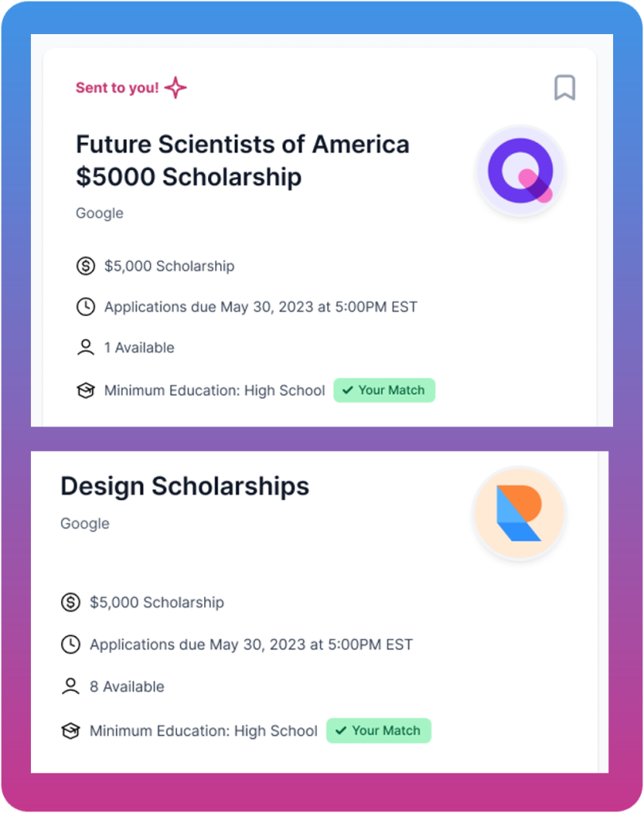Viewport: 644px width, 813px height.
Task: Click the person icon beside 8 Available
Action: pyautogui.click(x=71, y=686)
